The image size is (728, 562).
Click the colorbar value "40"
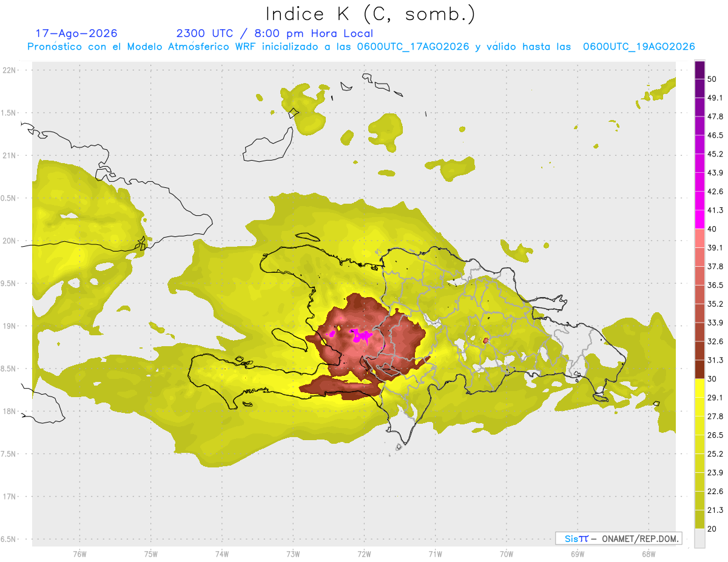[712, 229]
